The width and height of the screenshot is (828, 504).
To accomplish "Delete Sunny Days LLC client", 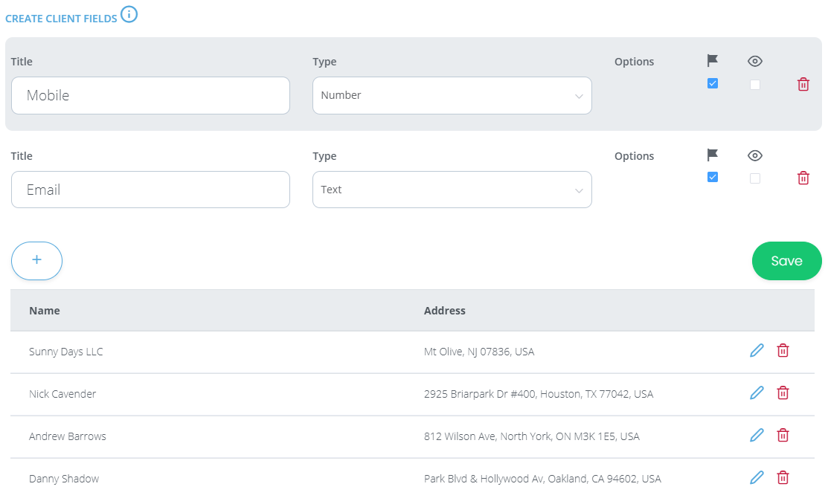I will 783,350.
